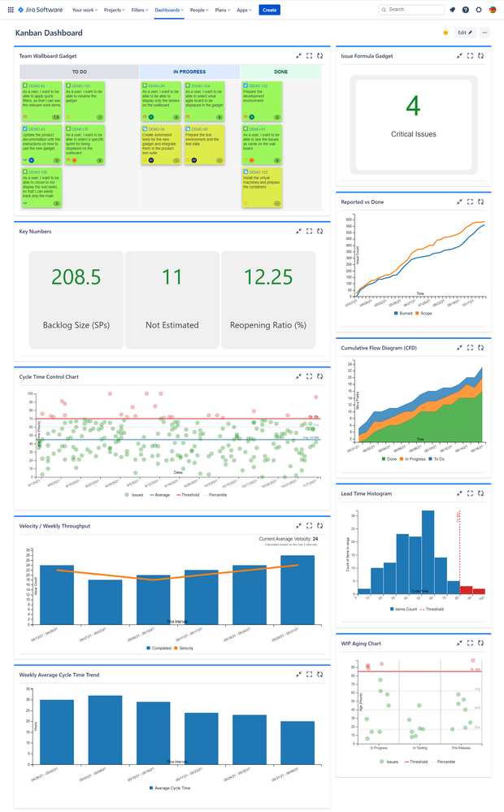Open issue card DEMO-122

click(x=262, y=101)
